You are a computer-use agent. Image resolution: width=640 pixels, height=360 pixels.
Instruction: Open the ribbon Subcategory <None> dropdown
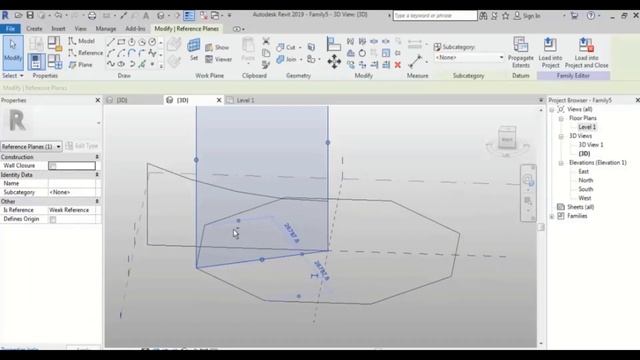[469, 58]
